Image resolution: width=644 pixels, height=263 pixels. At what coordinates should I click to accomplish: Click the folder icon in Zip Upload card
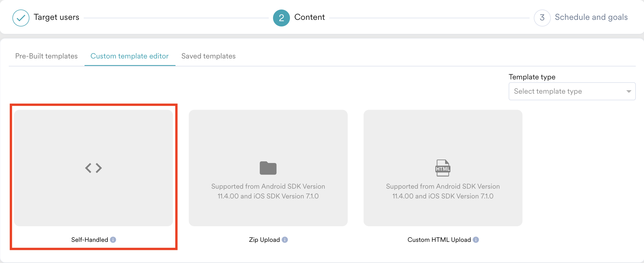[x=268, y=168]
